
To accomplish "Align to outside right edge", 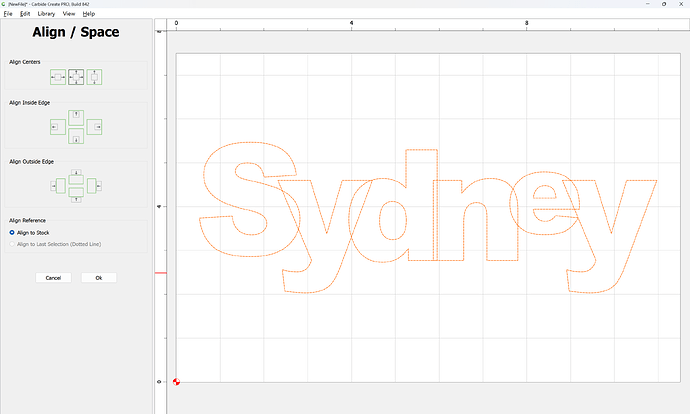I will point(99,186).
